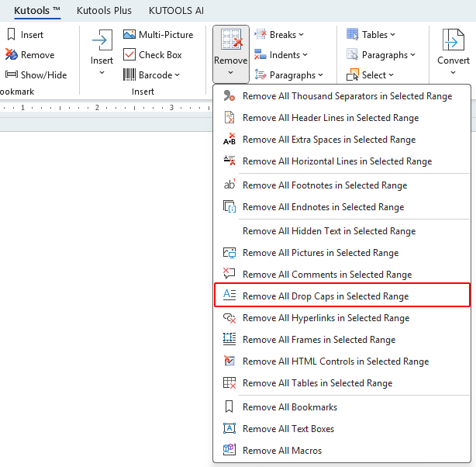The height and width of the screenshot is (467, 476).
Task: Click the Show/Hide bookmark icon
Action: pyautogui.click(x=12, y=74)
